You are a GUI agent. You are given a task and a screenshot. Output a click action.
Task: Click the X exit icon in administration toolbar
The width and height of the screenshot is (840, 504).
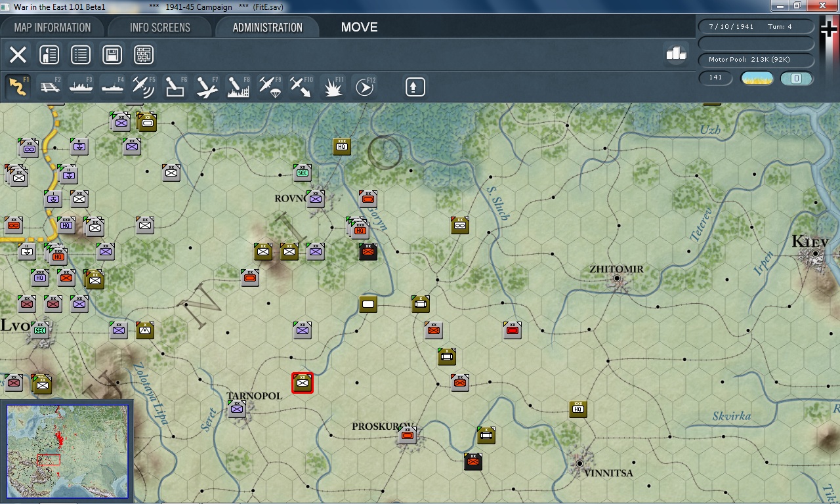point(18,54)
